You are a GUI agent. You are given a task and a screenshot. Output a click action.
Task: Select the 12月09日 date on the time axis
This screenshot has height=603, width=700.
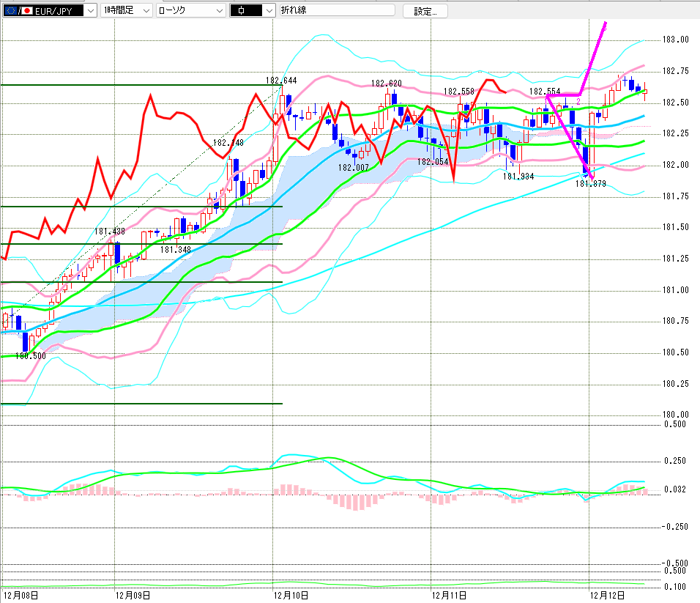133,595
